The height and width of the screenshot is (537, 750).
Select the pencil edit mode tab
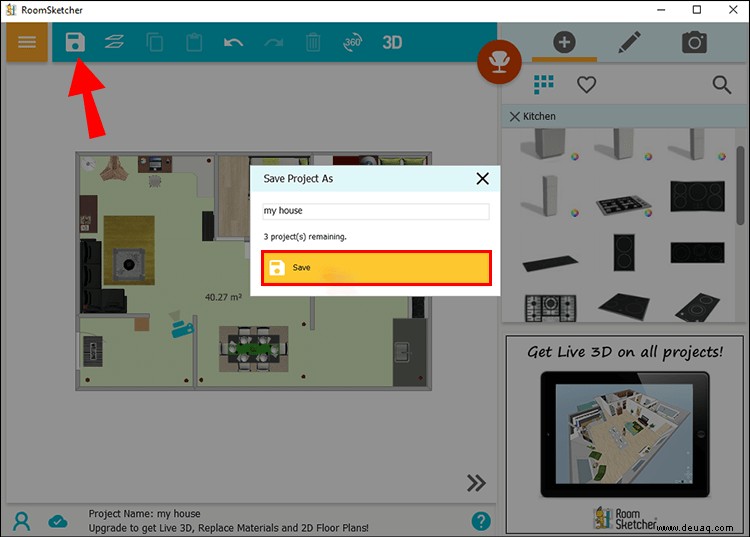[x=629, y=42]
